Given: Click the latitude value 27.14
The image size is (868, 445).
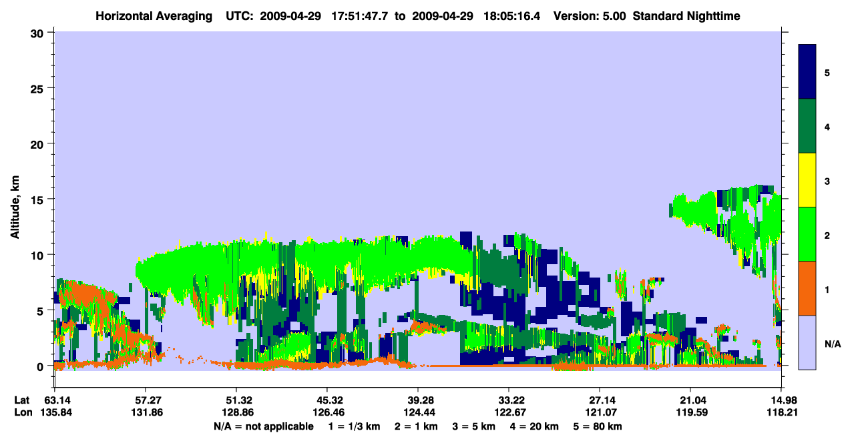Looking at the screenshot, I should click(600, 400).
